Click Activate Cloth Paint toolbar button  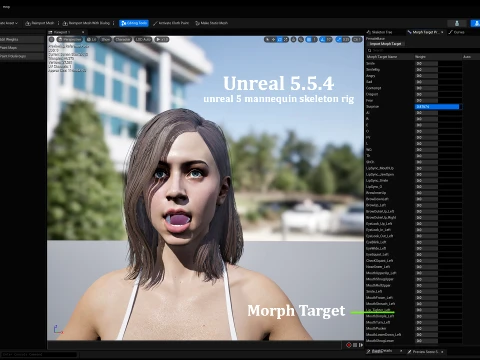click(x=171, y=23)
